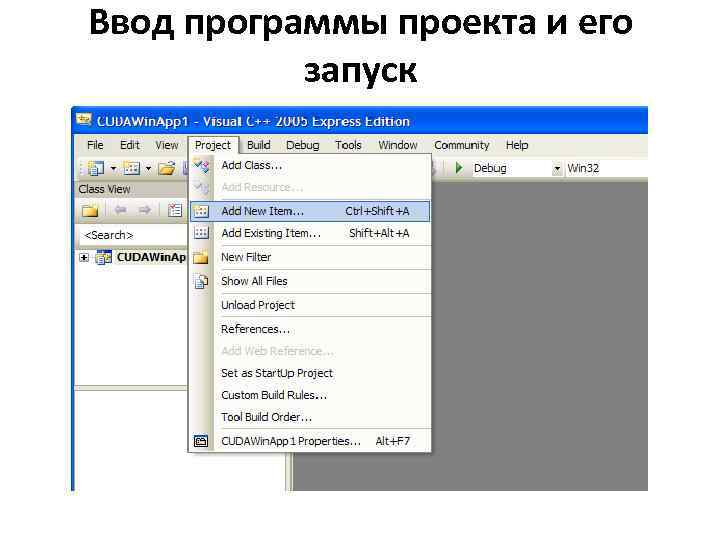Image resolution: width=720 pixels, height=540 pixels.
Task: Open the Debug menu
Action: tap(303, 145)
